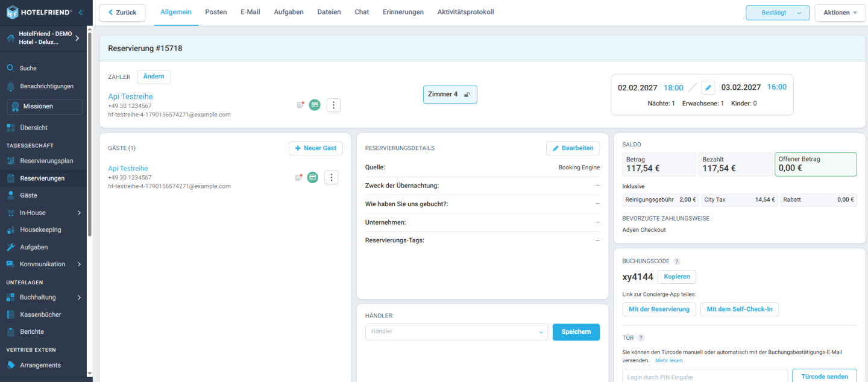Screen dimensions: 868x382
Task: Click the green card icon in the Gäste card
Action: point(312,177)
